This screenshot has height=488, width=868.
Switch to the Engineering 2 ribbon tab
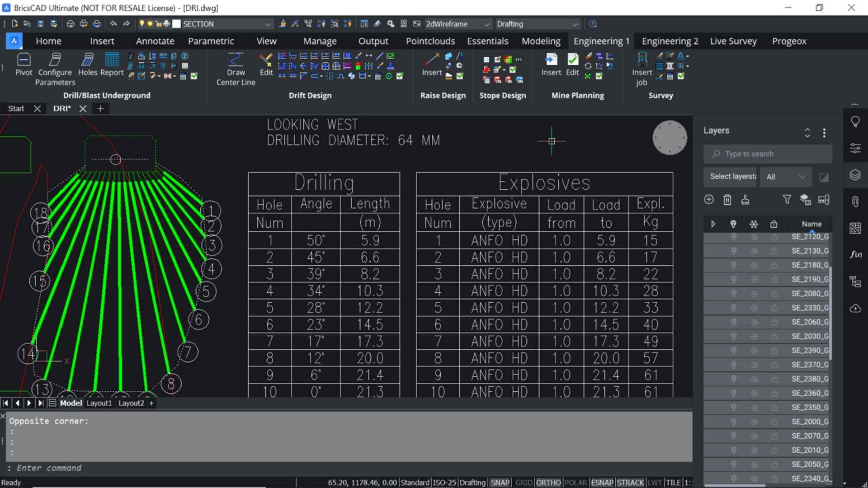click(x=670, y=41)
